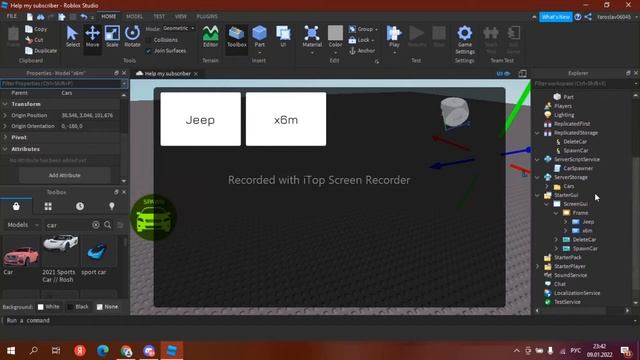The image size is (640, 360).
Task: Pick the Rotate tool
Action: (132, 36)
